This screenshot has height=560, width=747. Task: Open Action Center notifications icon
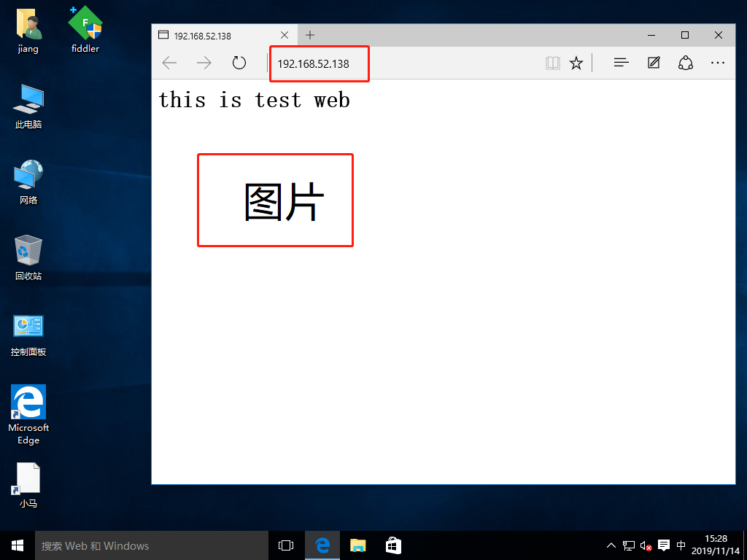tap(664, 545)
